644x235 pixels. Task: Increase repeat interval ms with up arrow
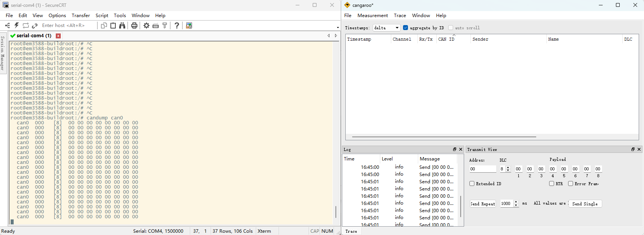point(516,202)
